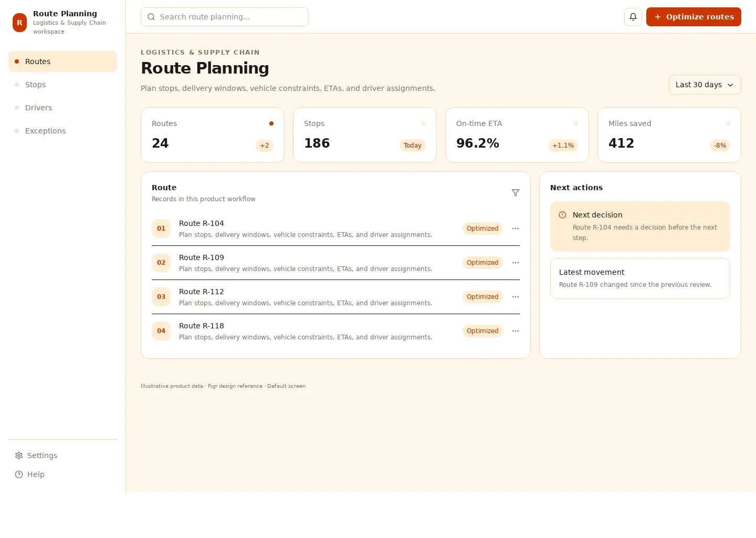The width and height of the screenshot is (756, 538).
Task: Open the Latest movement card
Action: pyautogui.click(x=640, y=278)
